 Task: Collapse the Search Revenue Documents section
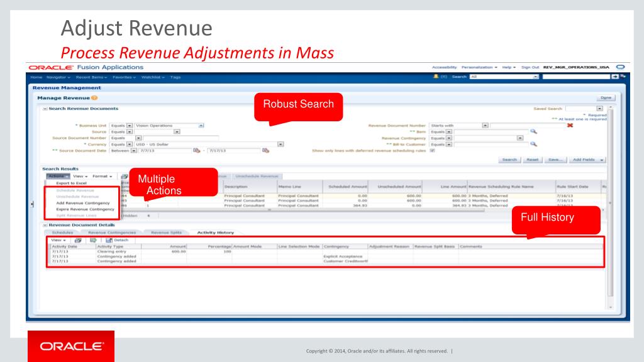(x=45, y=109)
